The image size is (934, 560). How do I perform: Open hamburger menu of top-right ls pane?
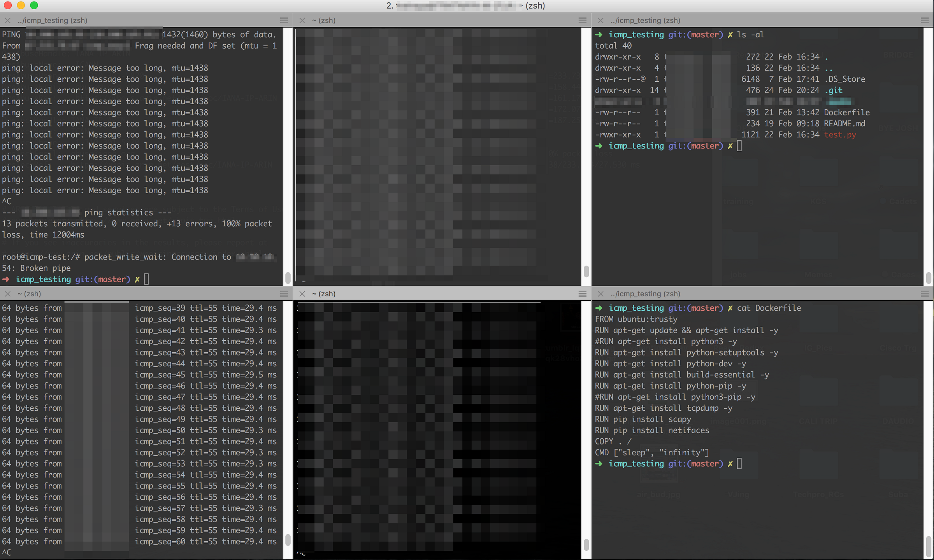click(x=925, y=20)
